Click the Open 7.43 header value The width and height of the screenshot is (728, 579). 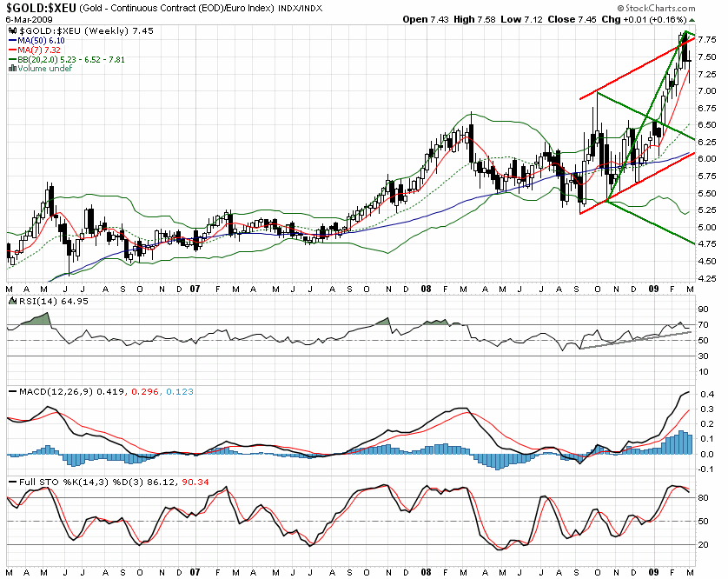426,19
